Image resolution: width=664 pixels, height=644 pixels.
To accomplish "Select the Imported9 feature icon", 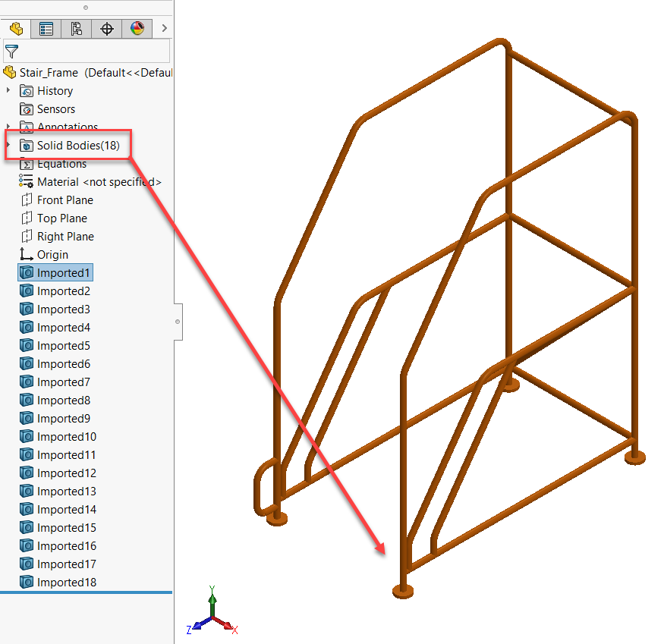I will pyautogui.click(x=27, y=418).
